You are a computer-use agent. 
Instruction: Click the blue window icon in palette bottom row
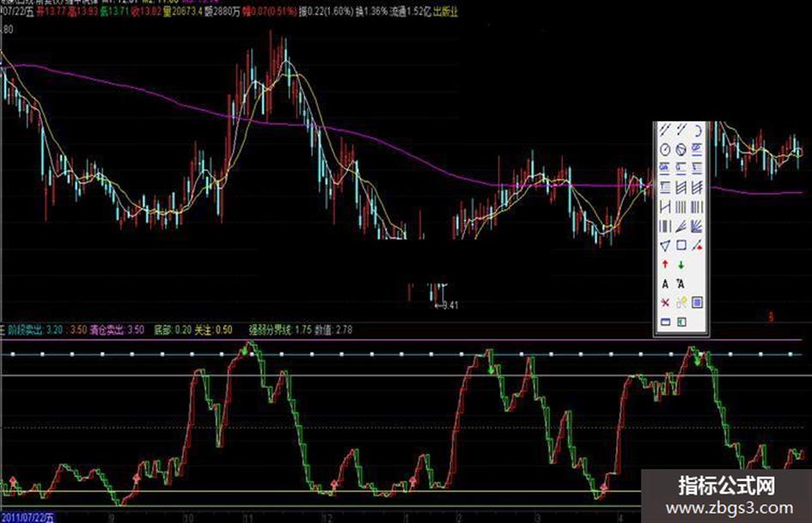click(665, 322)
